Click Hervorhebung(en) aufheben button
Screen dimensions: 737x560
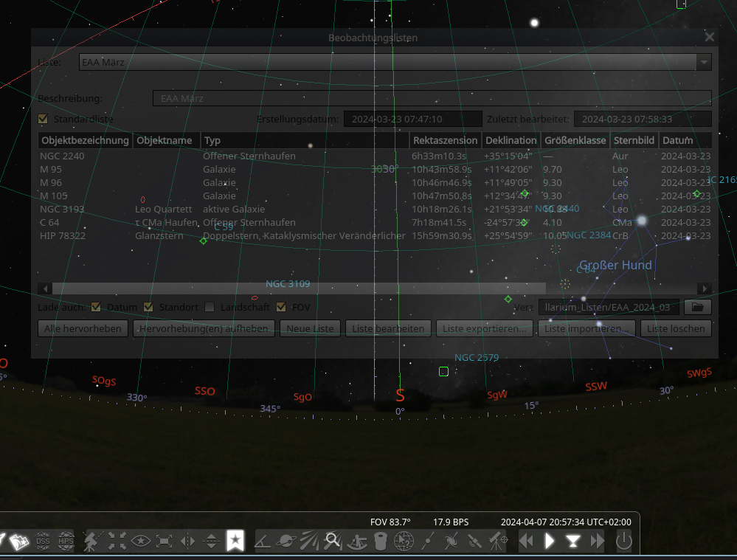(x=204, y=328)
